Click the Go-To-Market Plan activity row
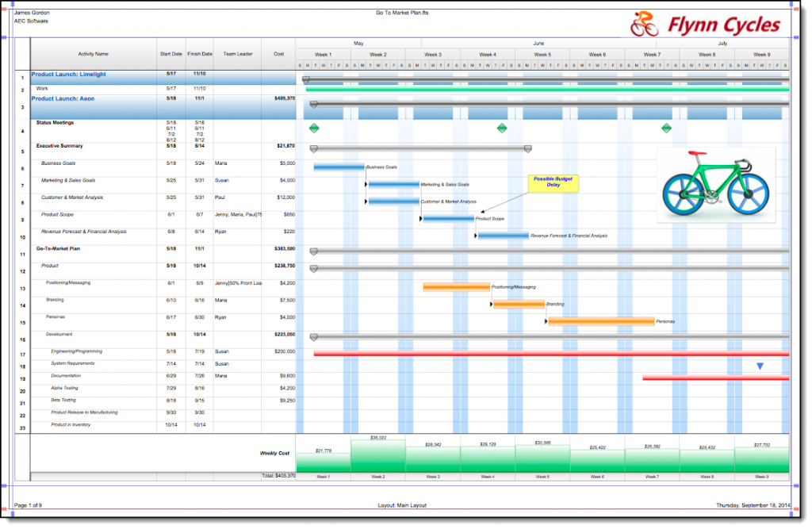Viewport: 812px width, 529px height. pos(60,248)
